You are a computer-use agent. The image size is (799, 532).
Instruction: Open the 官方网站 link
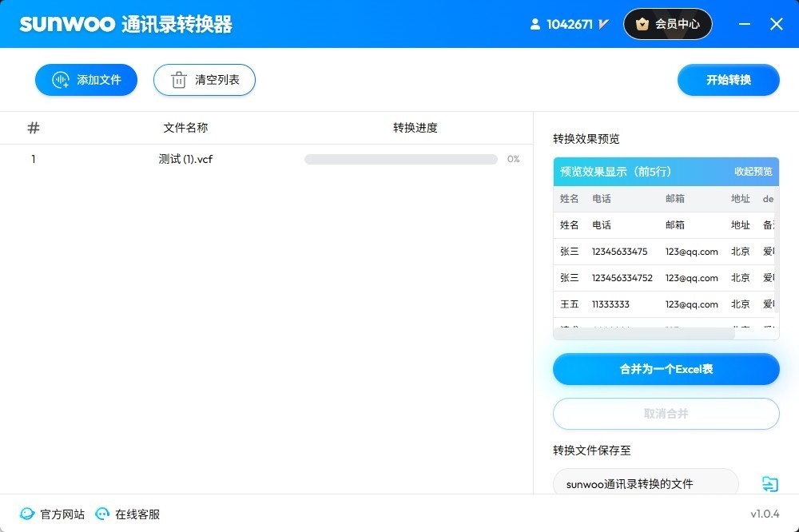[62, 514]
